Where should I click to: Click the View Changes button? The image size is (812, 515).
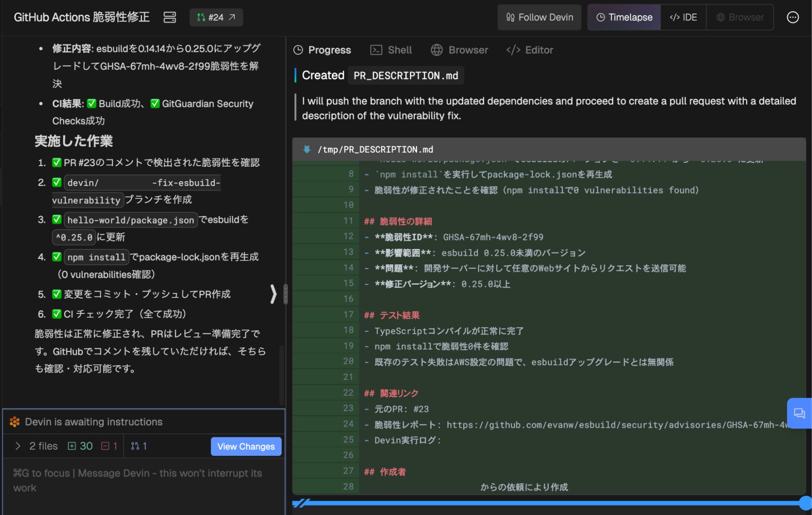pos(246,446)
